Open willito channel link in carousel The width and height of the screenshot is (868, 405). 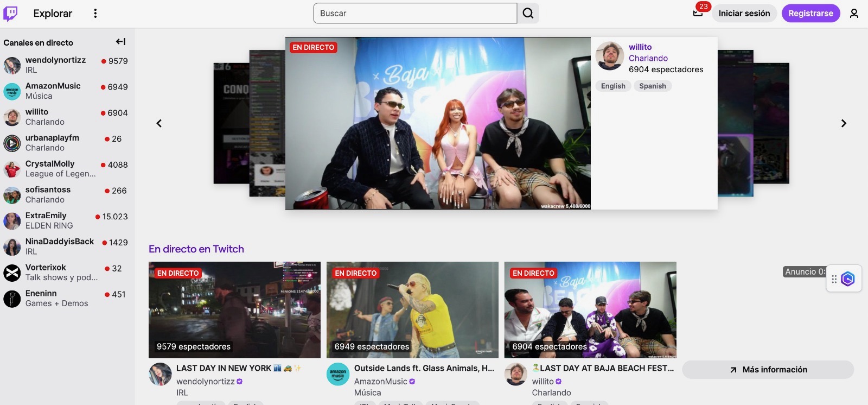point(640,47)
